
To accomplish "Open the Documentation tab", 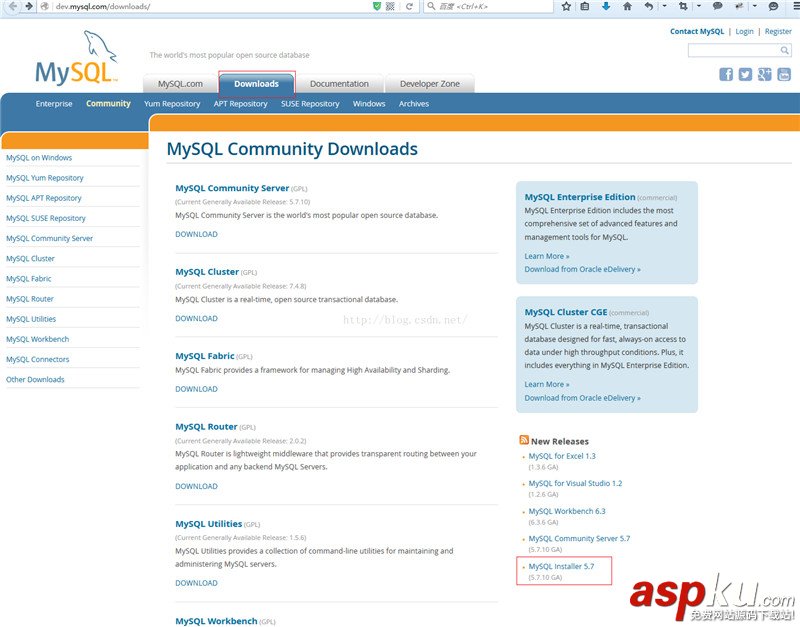I will click(x=339, y=84).
